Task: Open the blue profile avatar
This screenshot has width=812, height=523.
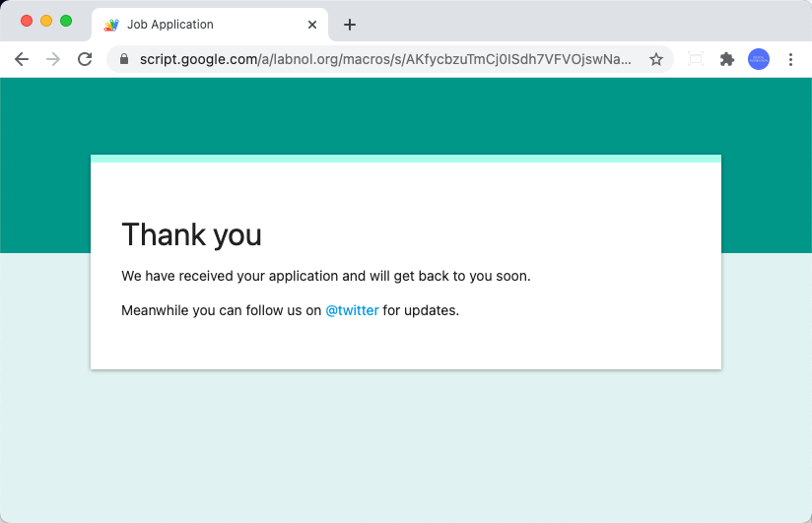Action: pos(759,59)
